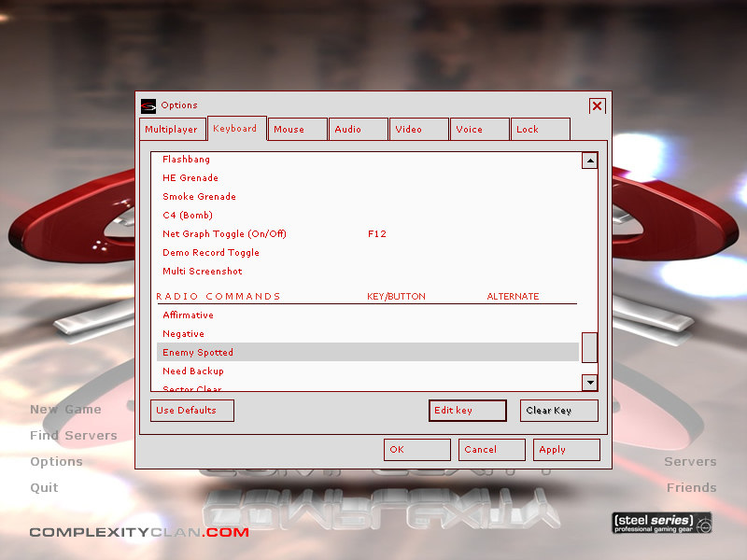The image size is (747, 560).
Task: Select the Net Graph Toggle binding row
Action: coord(367,234)
